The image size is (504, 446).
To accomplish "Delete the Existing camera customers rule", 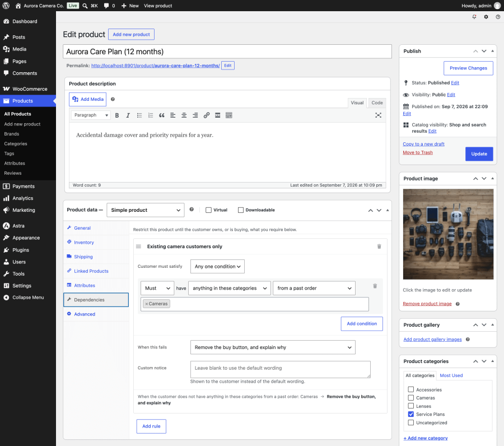I will [379, 247].
